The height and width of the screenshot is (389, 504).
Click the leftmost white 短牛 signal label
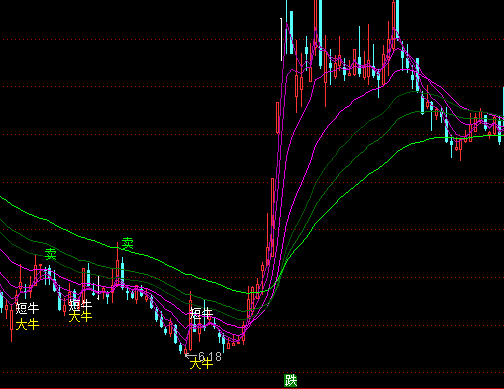tap(27, 308)
